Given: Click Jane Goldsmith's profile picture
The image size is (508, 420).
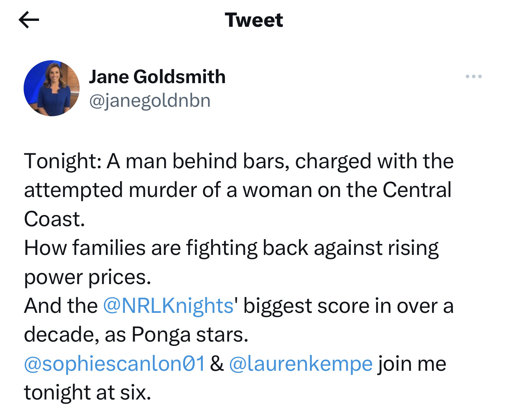Looking at the screenshot, I should (x=52, y=88).
